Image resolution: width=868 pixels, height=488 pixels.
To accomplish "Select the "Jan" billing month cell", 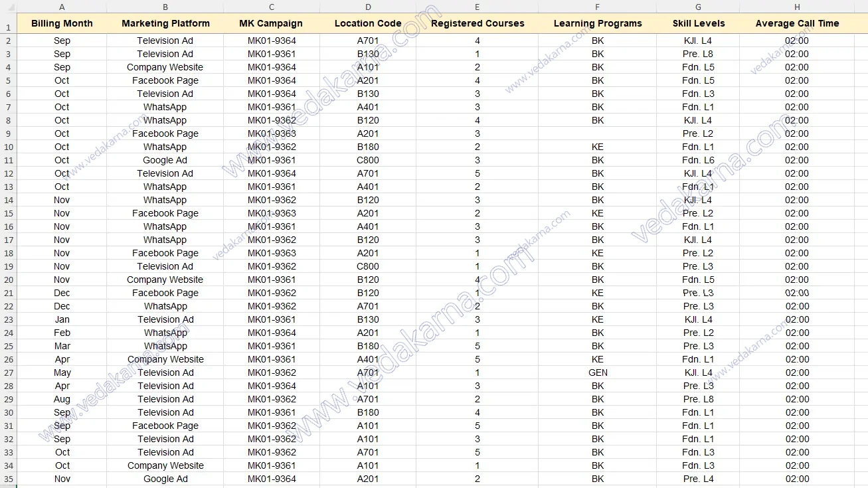I will [x=62, y=319].
